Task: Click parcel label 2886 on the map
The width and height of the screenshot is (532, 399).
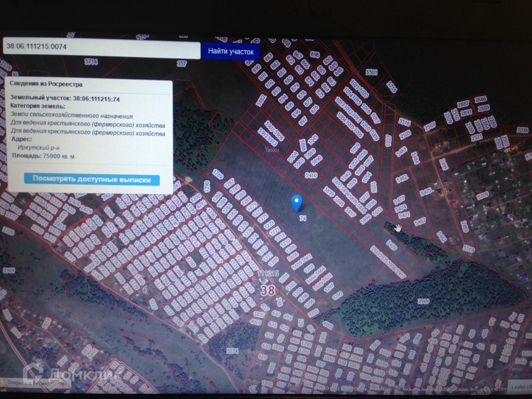Action: click(x=481, y=99)
